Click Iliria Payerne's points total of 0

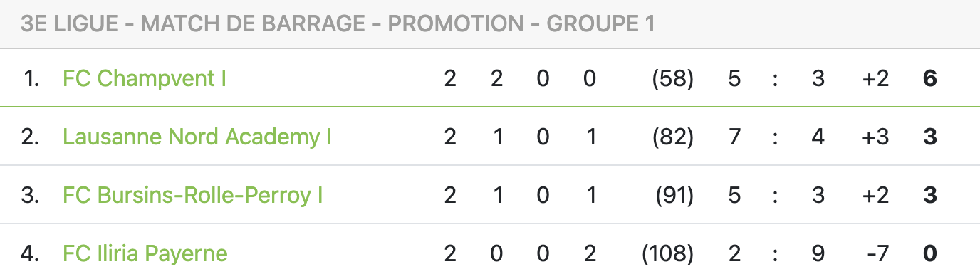coord(929,253)
